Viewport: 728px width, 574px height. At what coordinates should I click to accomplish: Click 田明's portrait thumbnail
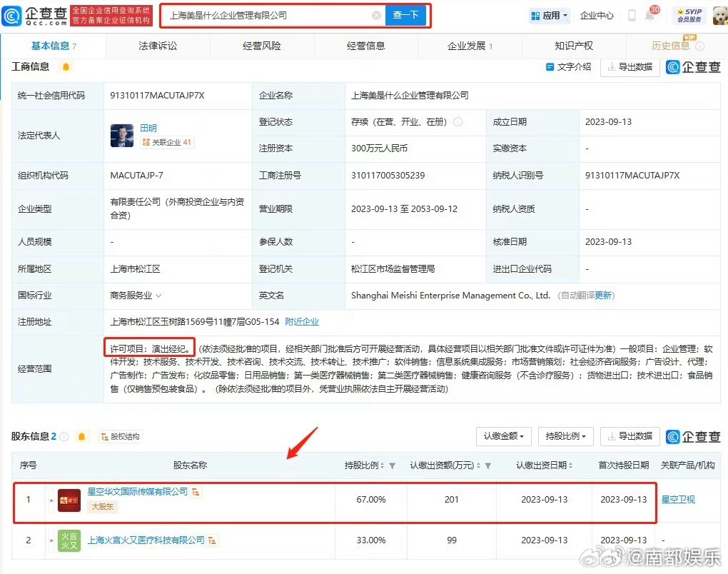(122, 136)
